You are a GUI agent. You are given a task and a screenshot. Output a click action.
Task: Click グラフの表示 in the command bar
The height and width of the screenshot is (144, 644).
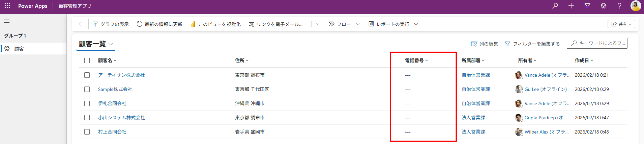[111, 24]
